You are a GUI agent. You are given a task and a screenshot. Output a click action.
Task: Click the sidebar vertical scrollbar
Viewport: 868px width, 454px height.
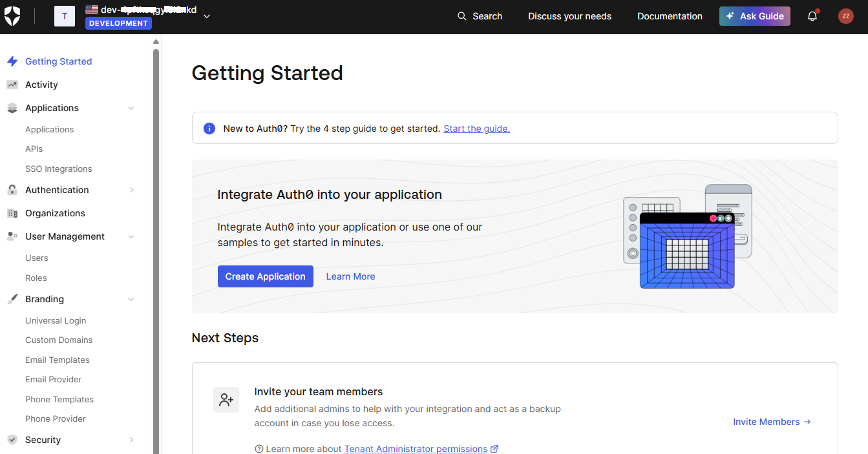click(x=156, y=245)
